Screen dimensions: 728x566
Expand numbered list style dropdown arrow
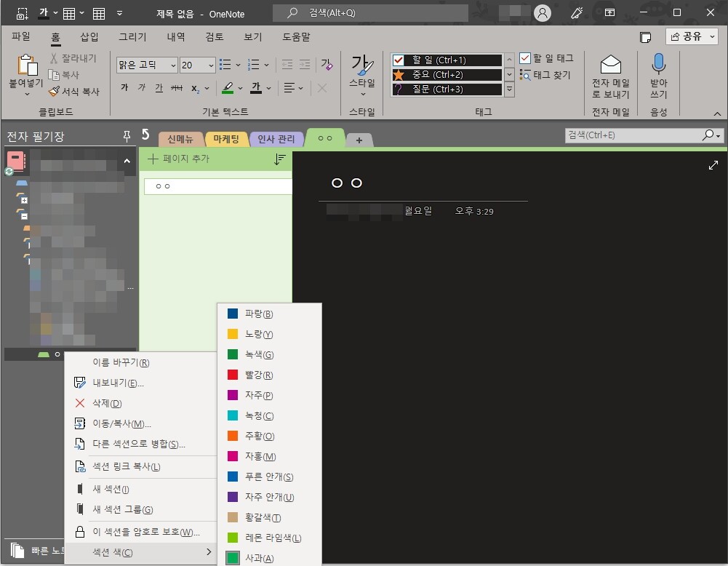[x=266, y=65]
